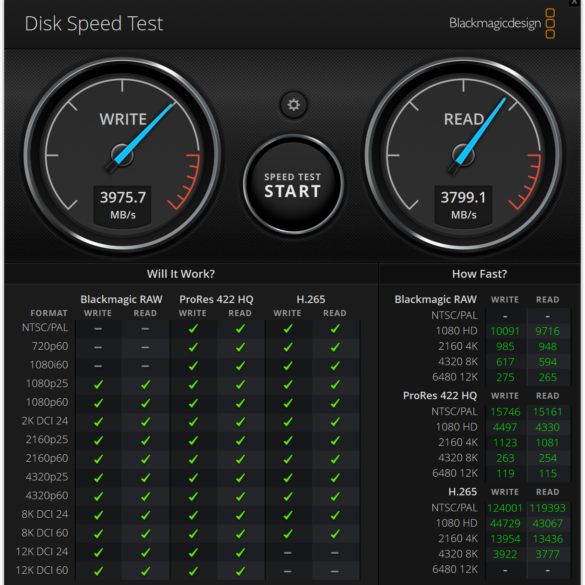585x585 pixels.
Task: Click the 275 write value
Action: click(505, 377)
